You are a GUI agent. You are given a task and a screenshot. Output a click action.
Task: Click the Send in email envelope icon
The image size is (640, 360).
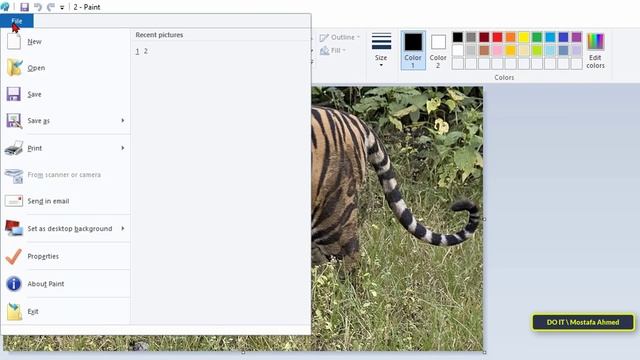point(13,201)
